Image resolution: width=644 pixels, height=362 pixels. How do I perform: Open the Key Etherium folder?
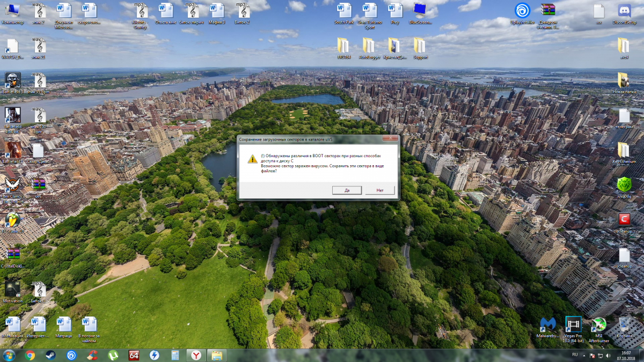[x=624, y=152]
